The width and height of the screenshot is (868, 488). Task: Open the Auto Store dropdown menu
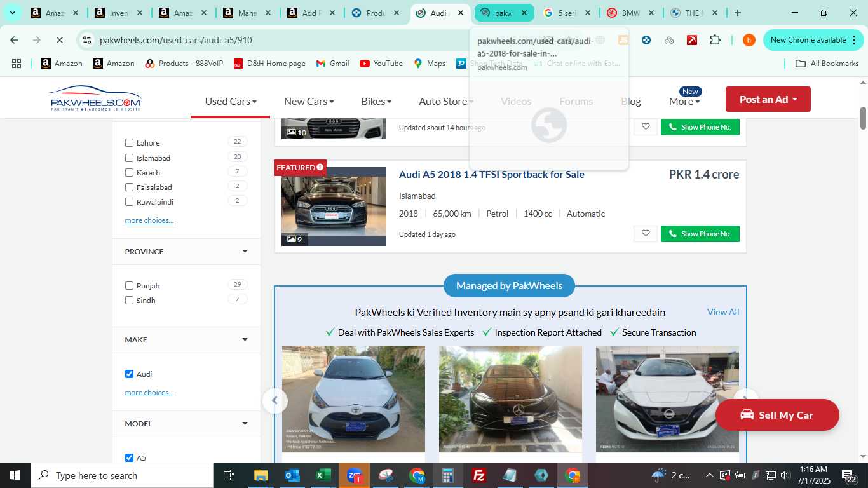point(446,101)
